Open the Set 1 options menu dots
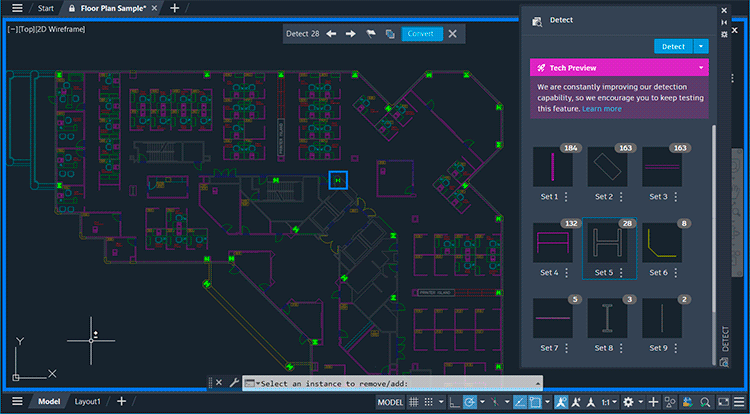The image size is (750, 414). [x=566, y=196]
